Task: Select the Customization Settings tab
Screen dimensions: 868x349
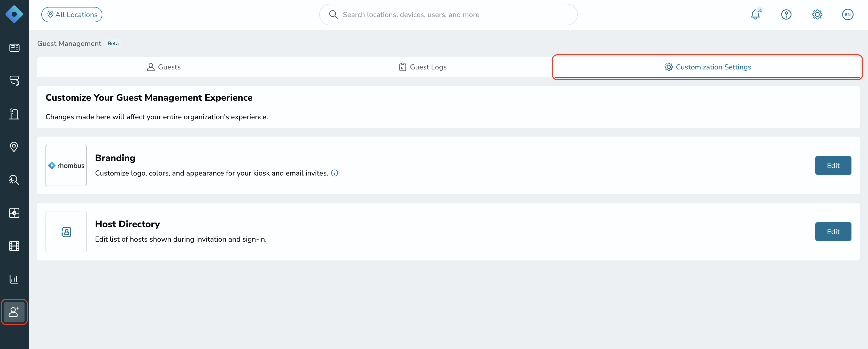Action: point(708,67)
